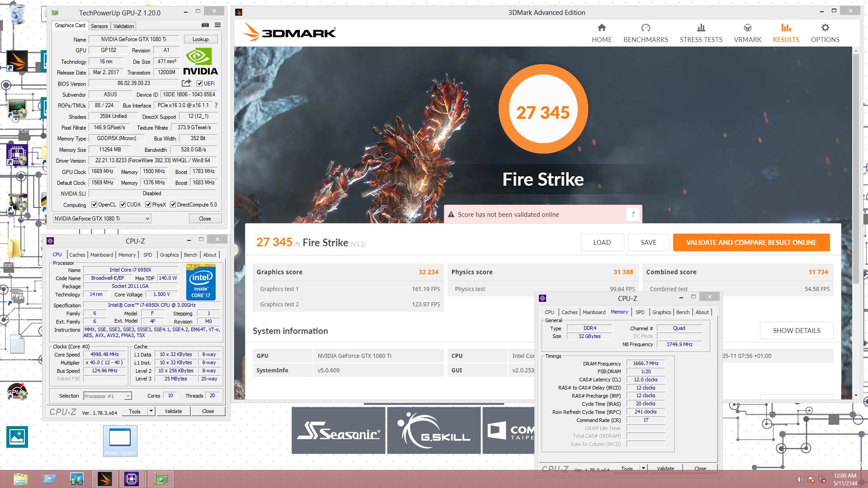
Task: Click the help question mark on validation notice
Action: pyautogui.click(x=633, y=214)
